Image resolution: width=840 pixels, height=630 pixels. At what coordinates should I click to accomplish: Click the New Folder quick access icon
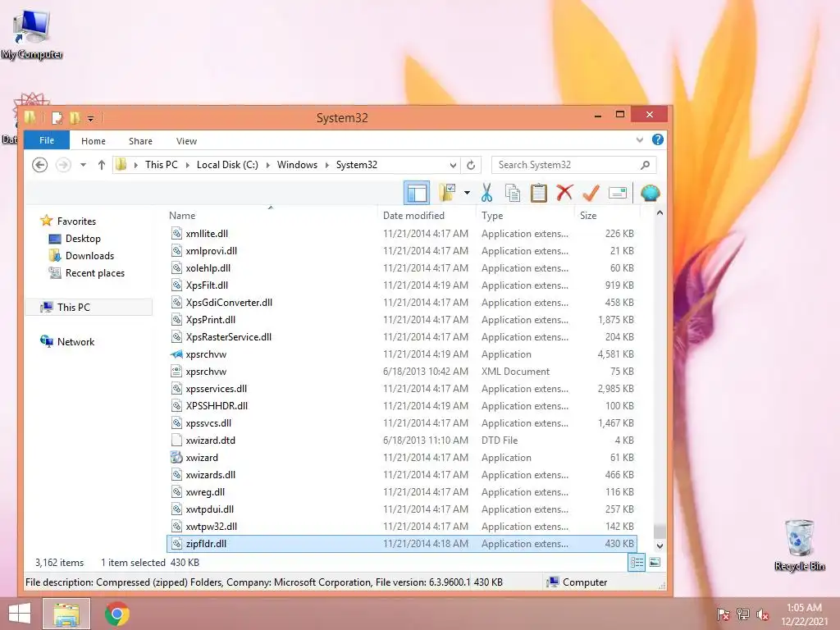click(x=75, y=117)
